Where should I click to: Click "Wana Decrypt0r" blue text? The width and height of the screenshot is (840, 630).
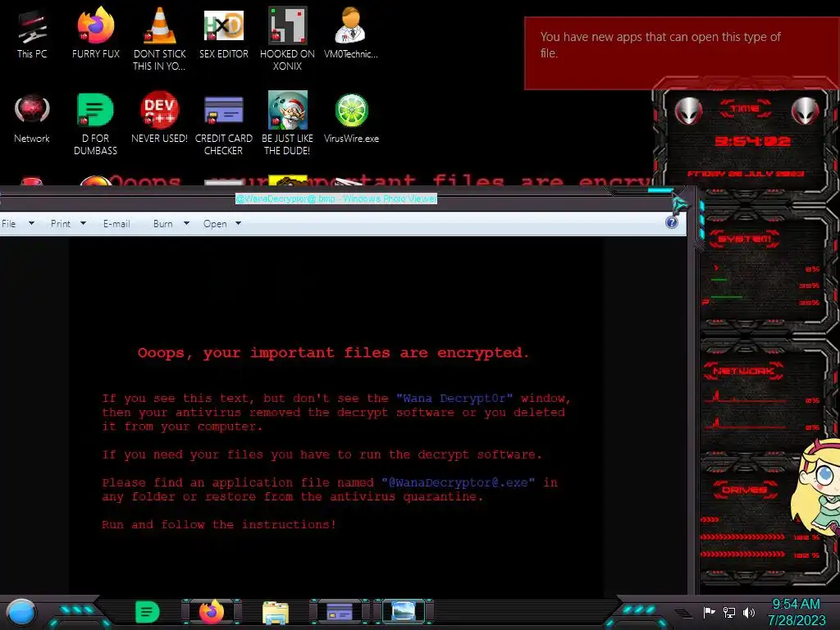tap(454, 398)
